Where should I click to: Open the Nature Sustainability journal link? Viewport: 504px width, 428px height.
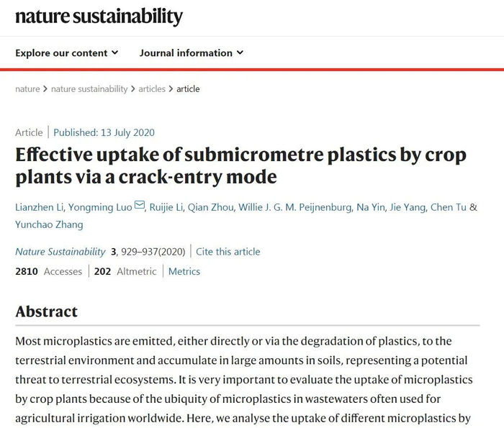pyautogui.click(x=60, y=252)
